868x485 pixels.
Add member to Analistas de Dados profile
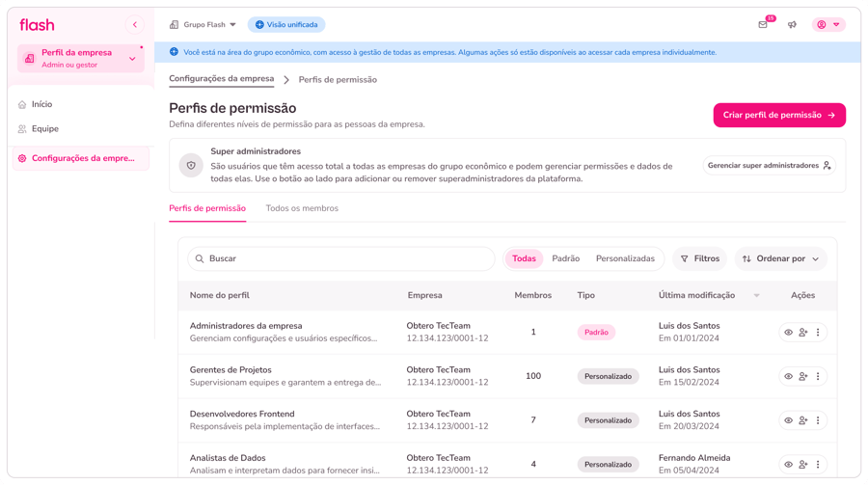point(803,465)
